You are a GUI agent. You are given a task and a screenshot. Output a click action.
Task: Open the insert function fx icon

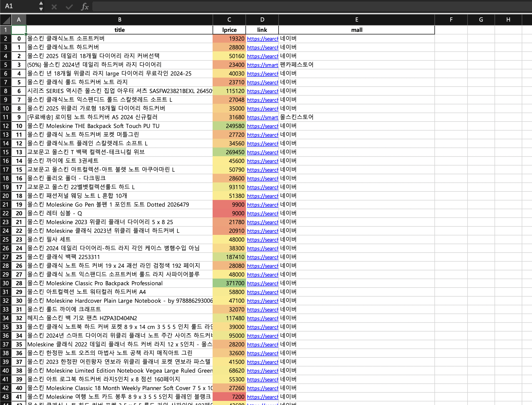coord(84,7)
